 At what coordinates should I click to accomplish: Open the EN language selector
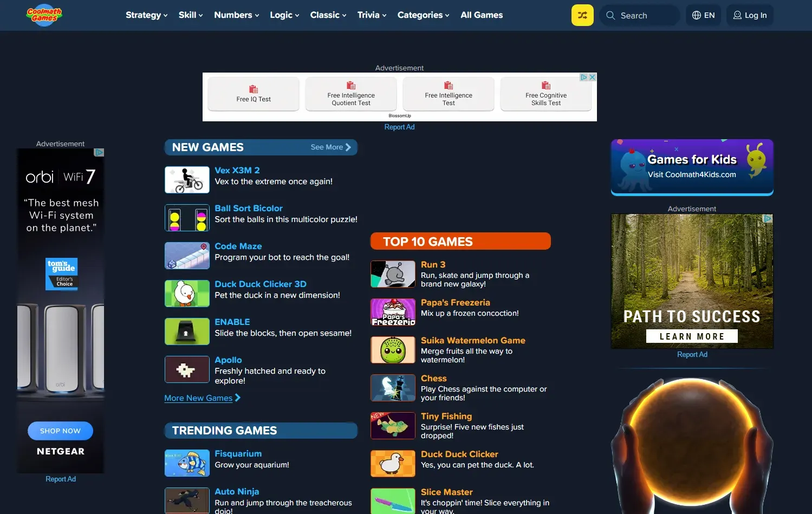pyautogui.click(x=703, y=15)
